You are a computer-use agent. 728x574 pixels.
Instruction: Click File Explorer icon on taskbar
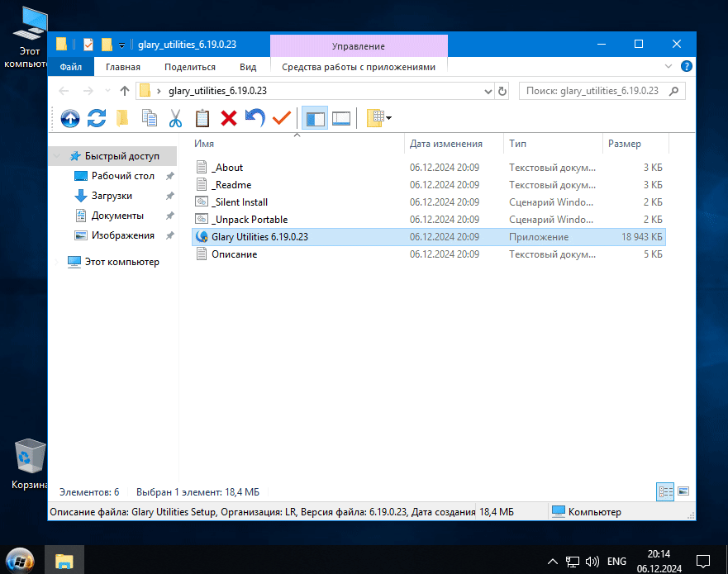64,561
